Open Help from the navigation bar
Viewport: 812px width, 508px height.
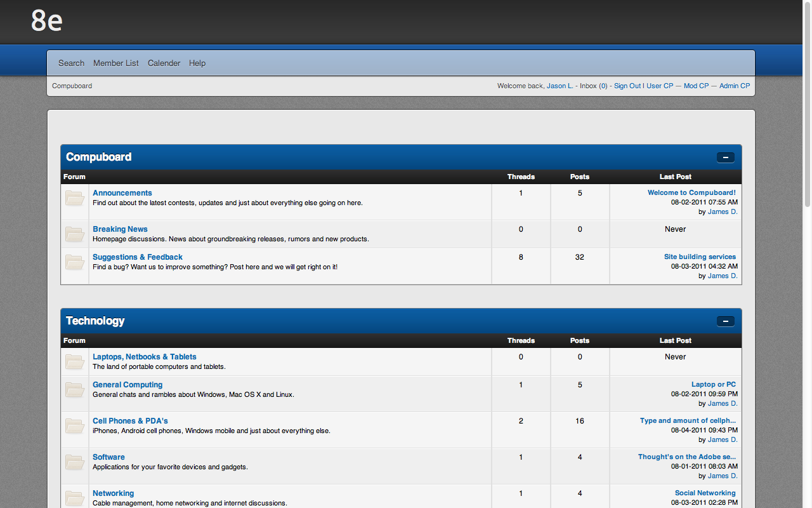[197, 63]
